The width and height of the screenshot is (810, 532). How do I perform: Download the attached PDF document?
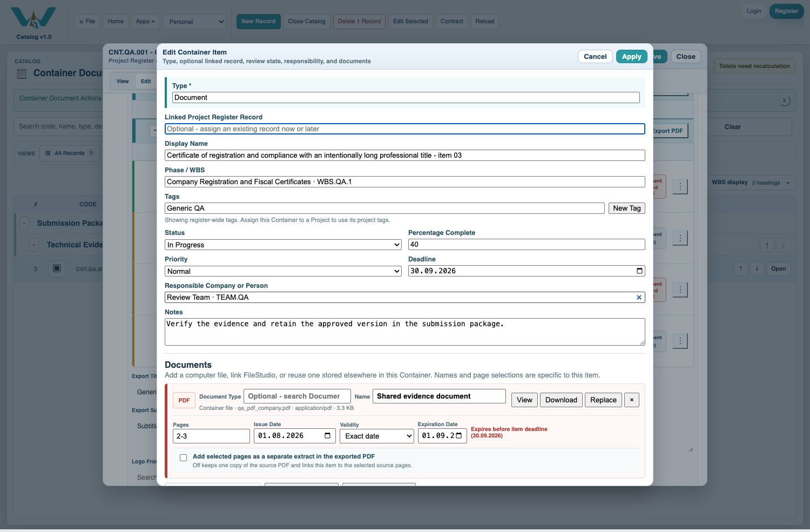(561, 400)
